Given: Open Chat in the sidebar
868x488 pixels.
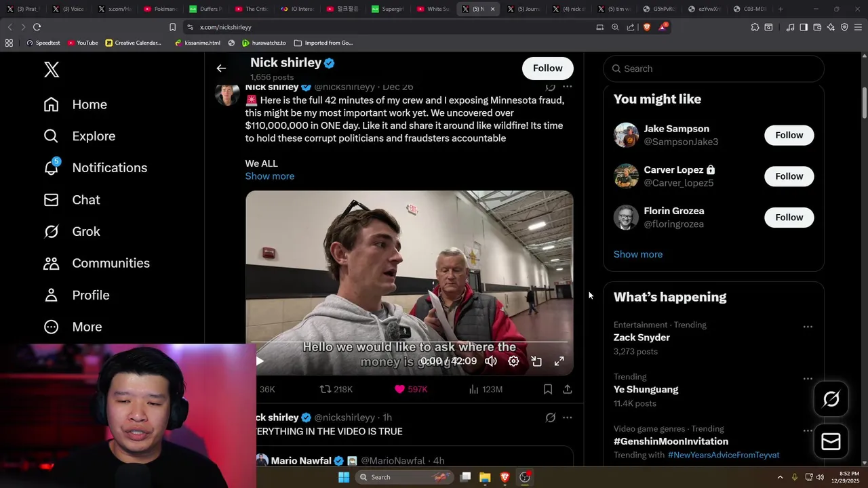Looking at the screenshot, I should (x=72, y=200).
